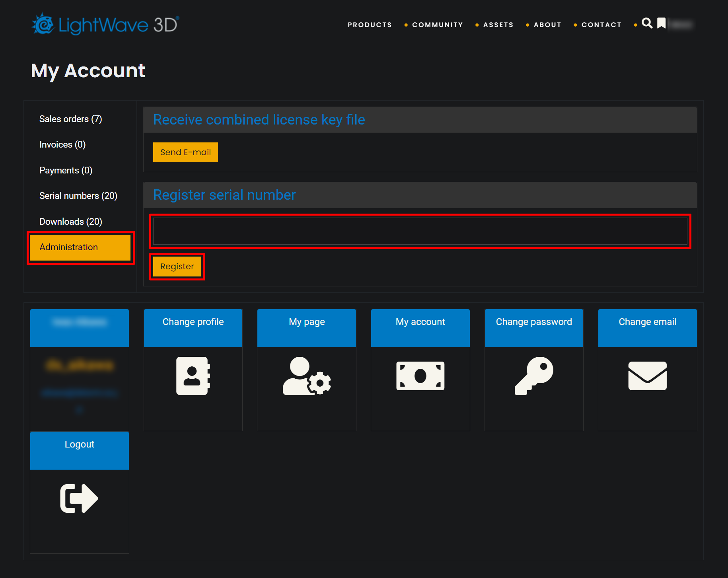Screen dimensions: 728x578
Task: Click the Change email tile header
Action: tap(648, 328)
